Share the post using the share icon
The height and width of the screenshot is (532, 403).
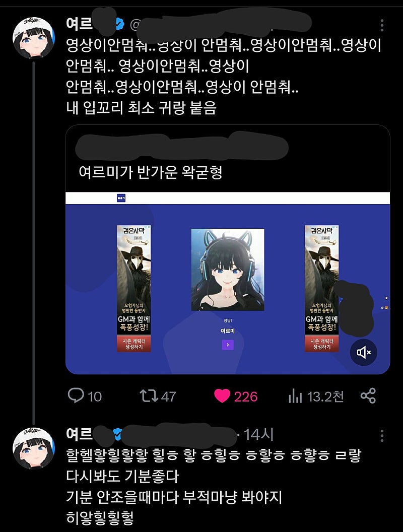pos(368,396)
